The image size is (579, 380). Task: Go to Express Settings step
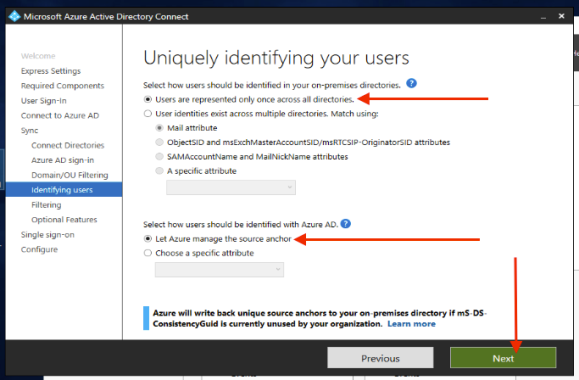point(51,71)
